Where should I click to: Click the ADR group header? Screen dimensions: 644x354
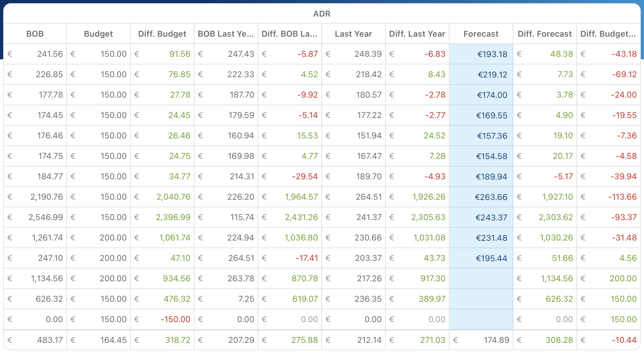point(322,14)
